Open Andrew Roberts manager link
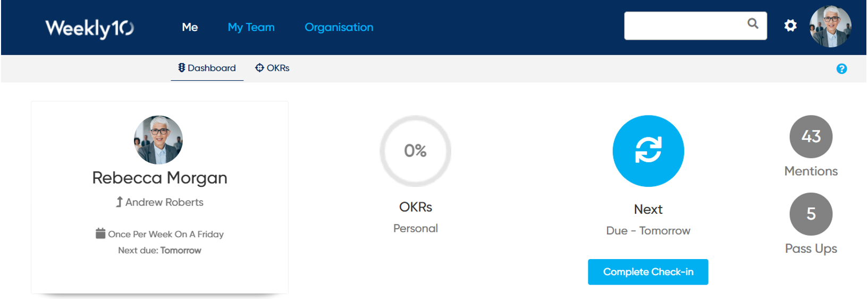The width and height of the screenshot is (868, 299). 164,202
